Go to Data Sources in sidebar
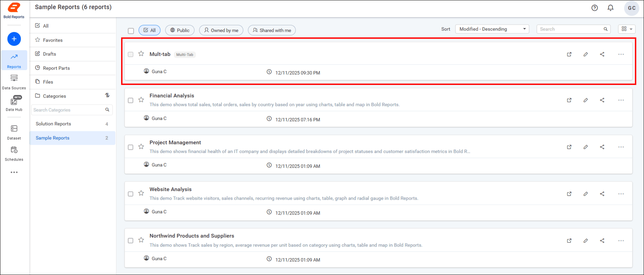Image resolution: width=644 pixels, height=275 pixels. pos(14,82)
